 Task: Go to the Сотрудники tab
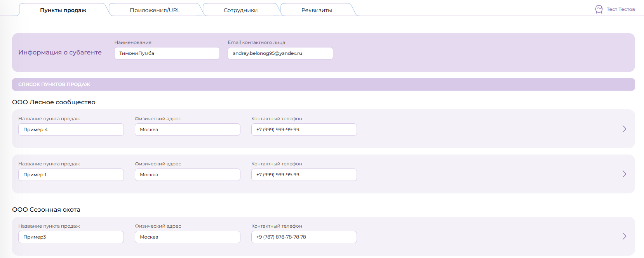click(240, 10)
